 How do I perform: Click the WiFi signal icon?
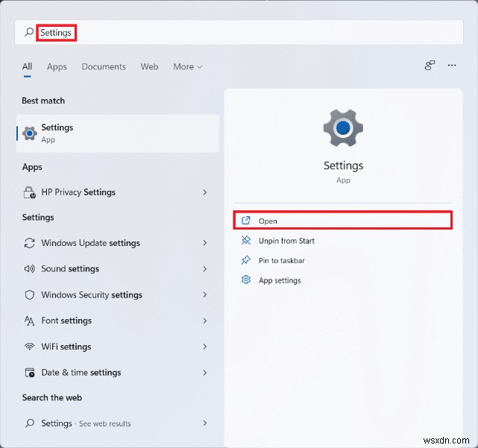tap(30, 347)
